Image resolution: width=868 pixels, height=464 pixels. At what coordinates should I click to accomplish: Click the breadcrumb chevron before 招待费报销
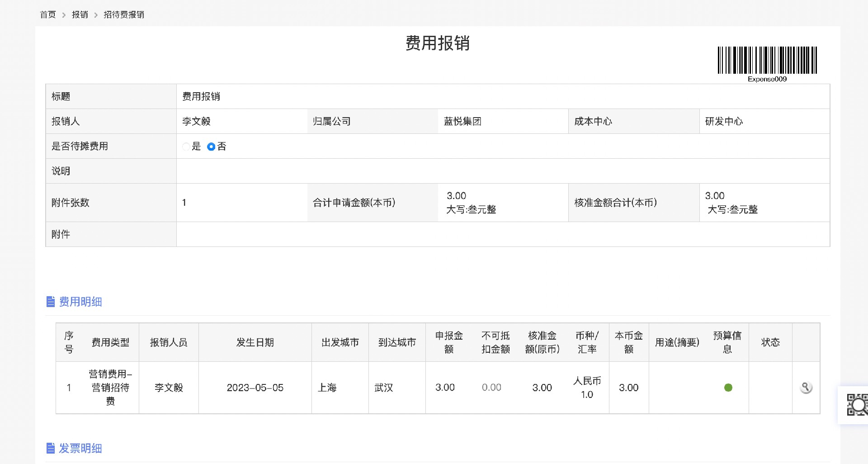pos(96,15)
